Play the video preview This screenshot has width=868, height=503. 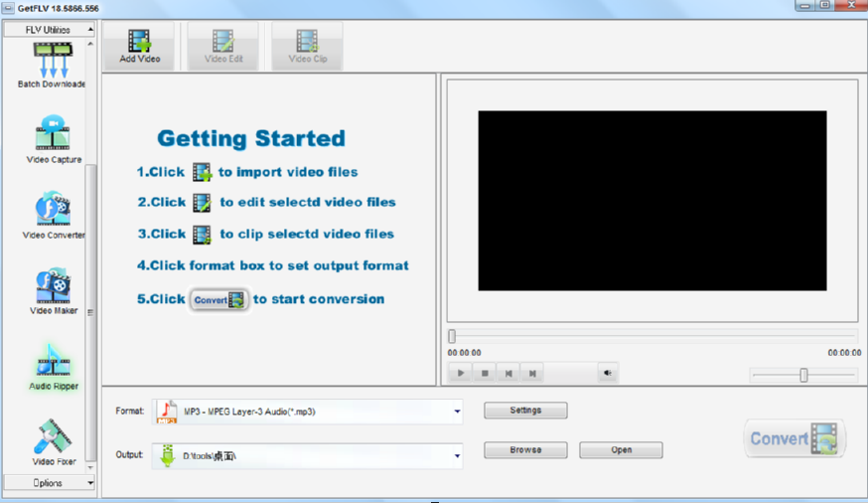461,374
